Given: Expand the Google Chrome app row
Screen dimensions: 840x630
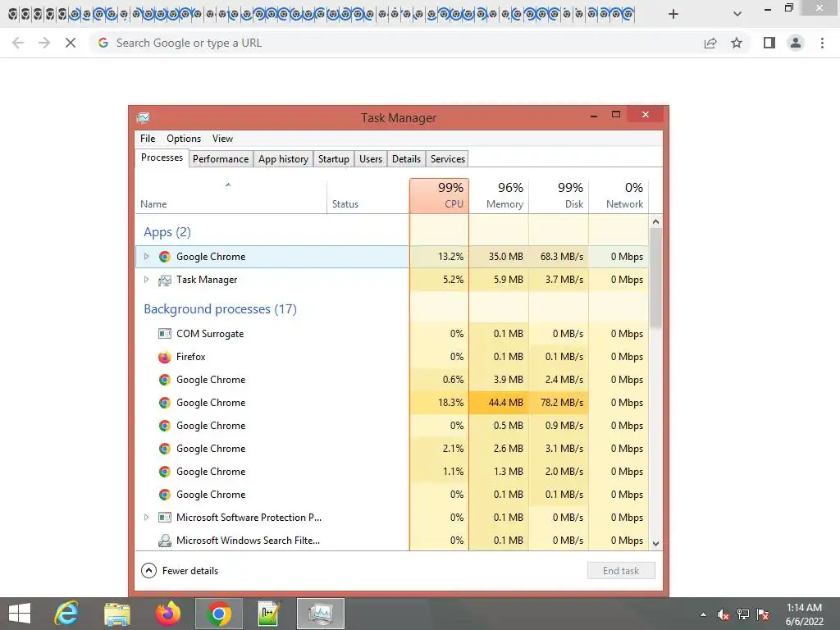Looking at the screenshot, I should coord(146,257).
